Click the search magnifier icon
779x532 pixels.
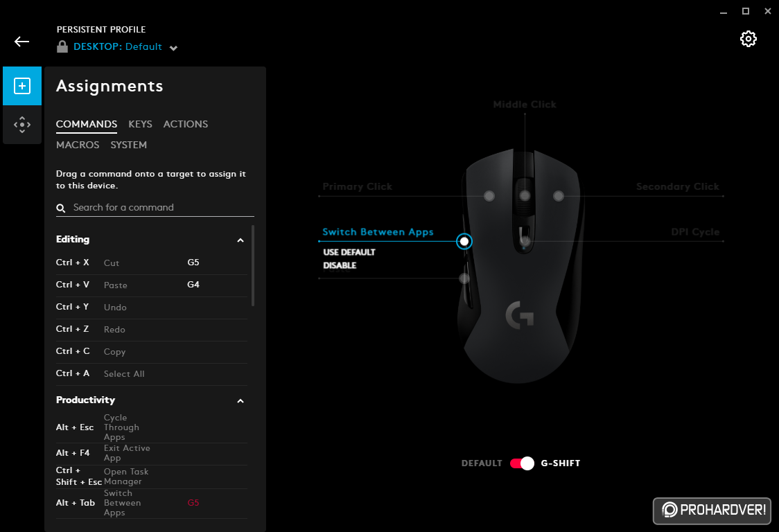point(60,208)
